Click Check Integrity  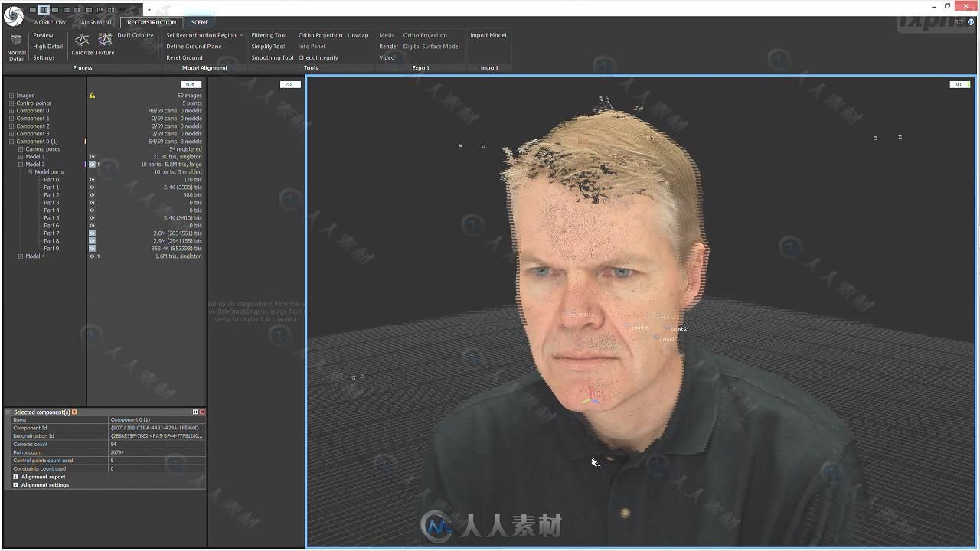(318, 57)
